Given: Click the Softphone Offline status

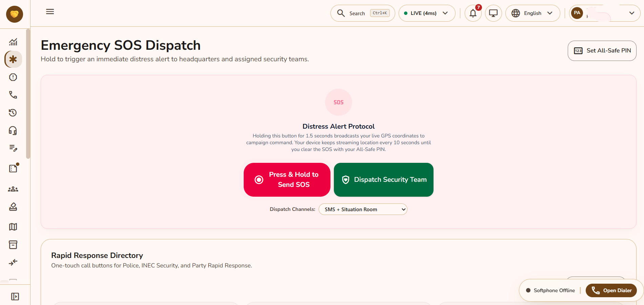Looking at the screenshot, I should (x=550, y=290).
